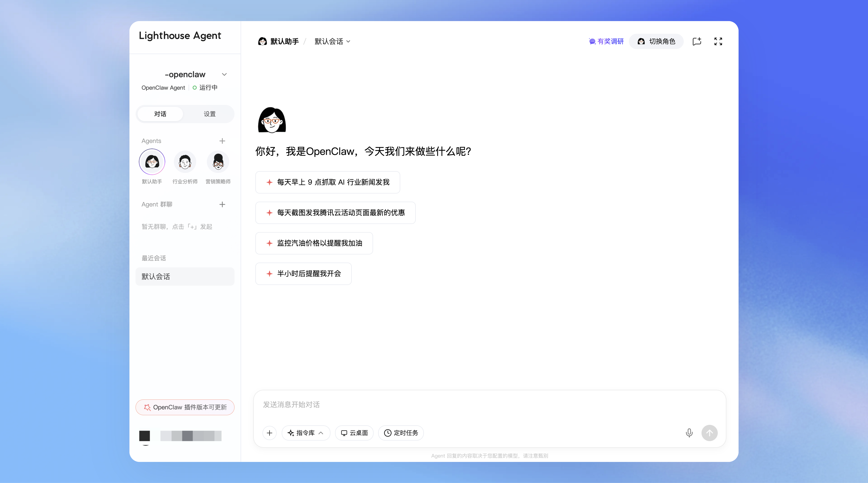Expand the 指令库 command library menu
This screenshot has width=868, height=483.
point(306,433)
